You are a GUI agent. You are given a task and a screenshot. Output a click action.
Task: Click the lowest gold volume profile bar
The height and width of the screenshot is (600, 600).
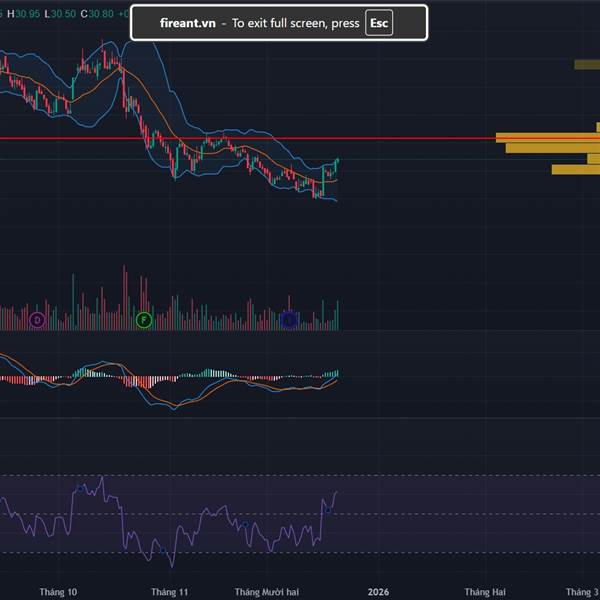576,170
